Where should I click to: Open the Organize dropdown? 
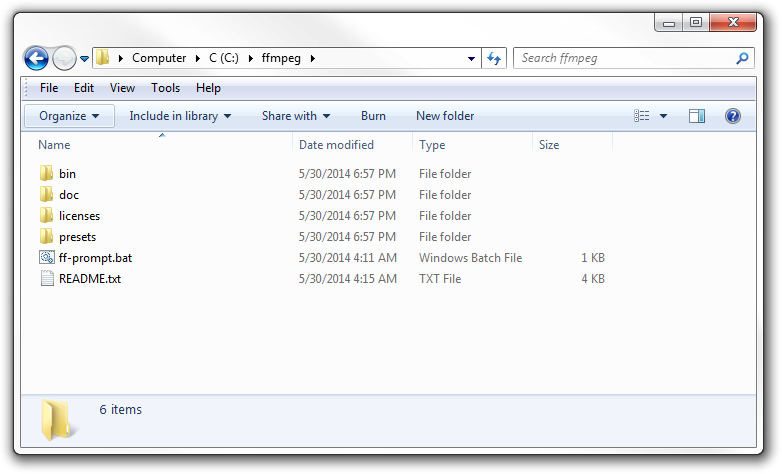point(69,116)
